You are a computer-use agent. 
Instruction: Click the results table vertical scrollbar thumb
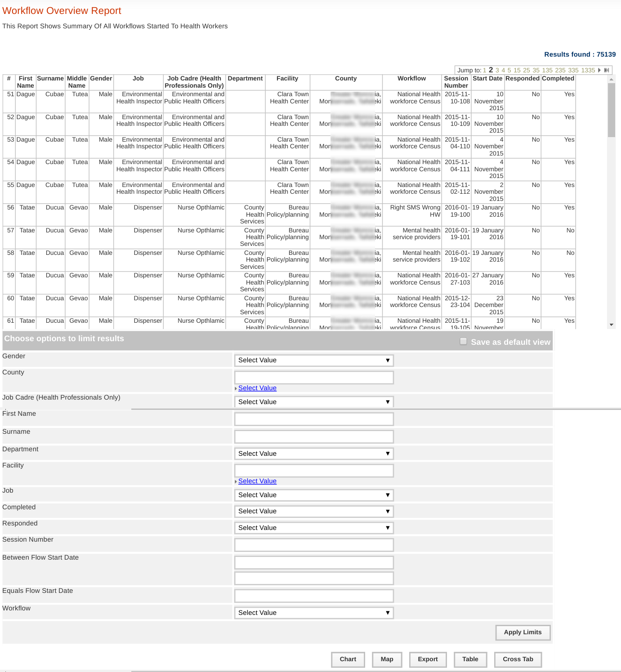coord(611,110)
